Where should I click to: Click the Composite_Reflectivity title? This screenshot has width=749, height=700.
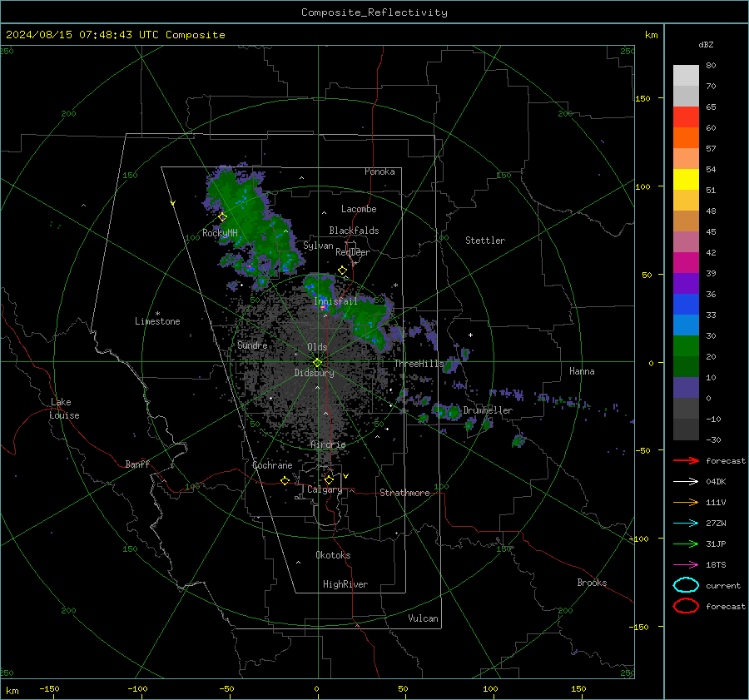click(374, 12)
